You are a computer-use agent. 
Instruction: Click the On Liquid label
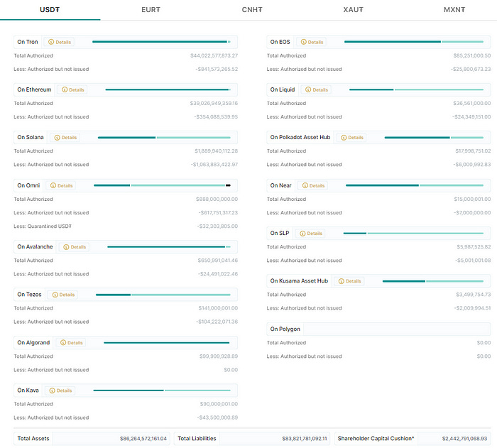click(283, 89)
